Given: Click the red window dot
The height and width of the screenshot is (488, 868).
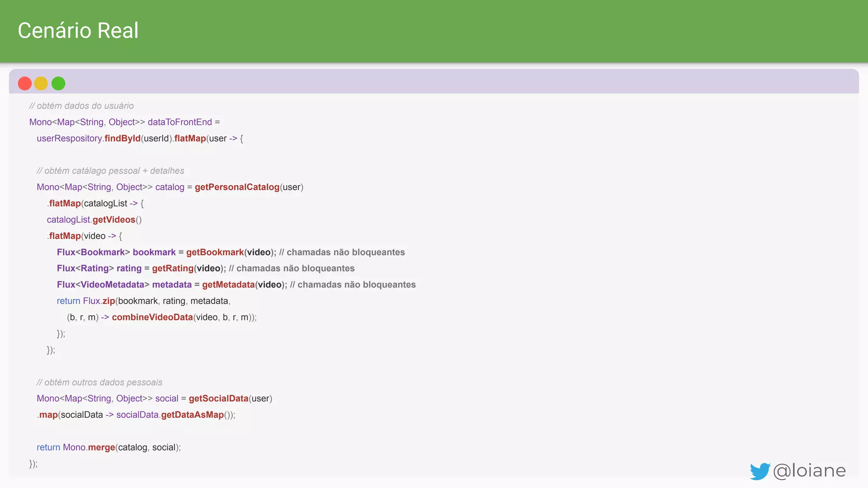Looking at the screenshot, I should 25,83.
